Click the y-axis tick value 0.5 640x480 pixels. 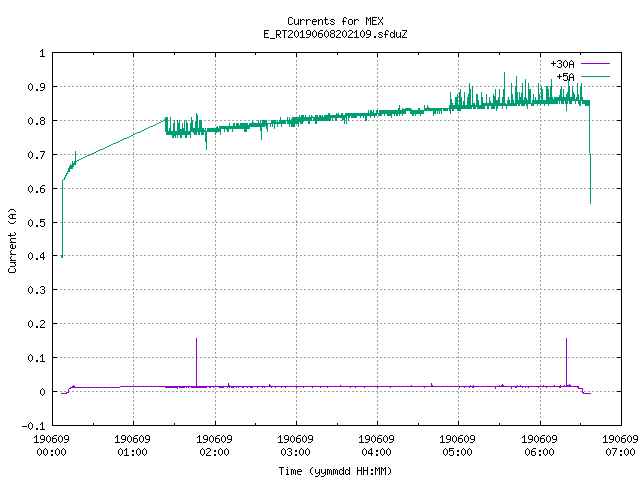point(36,223)
